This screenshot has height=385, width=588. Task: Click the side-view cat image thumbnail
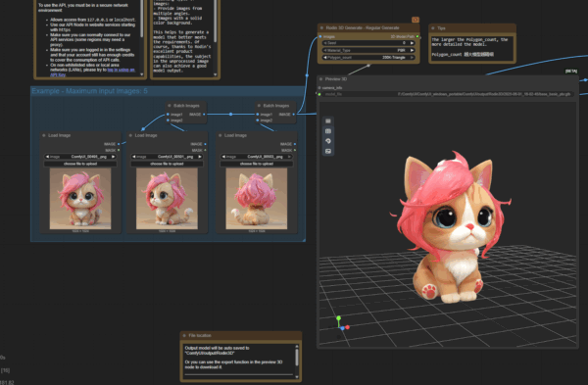[x=167, y=199]
